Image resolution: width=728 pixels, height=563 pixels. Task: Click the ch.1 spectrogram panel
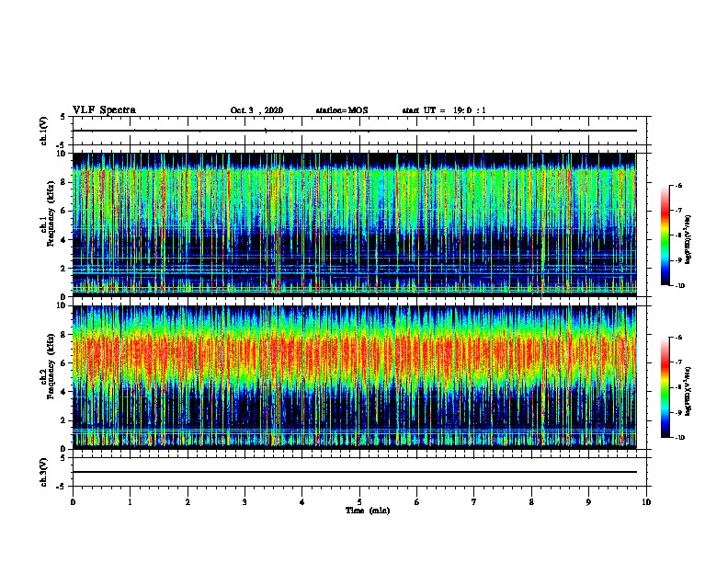pos(354,224)
